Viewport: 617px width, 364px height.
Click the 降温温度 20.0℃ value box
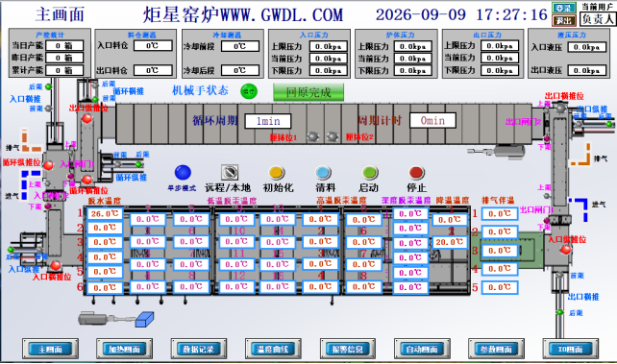point(450,242)
